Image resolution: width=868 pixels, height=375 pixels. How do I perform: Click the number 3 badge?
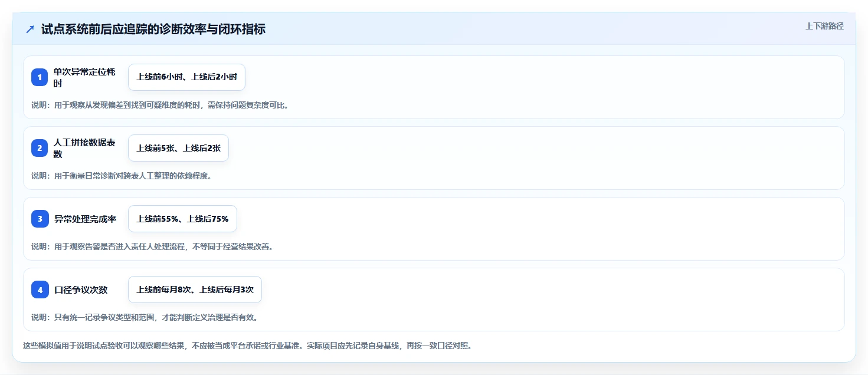pos(40,219)
